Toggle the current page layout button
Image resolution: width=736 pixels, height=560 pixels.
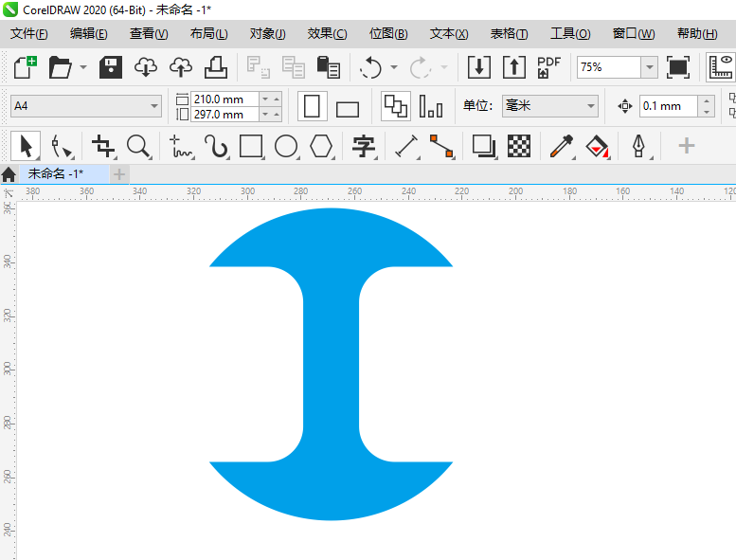431,106
